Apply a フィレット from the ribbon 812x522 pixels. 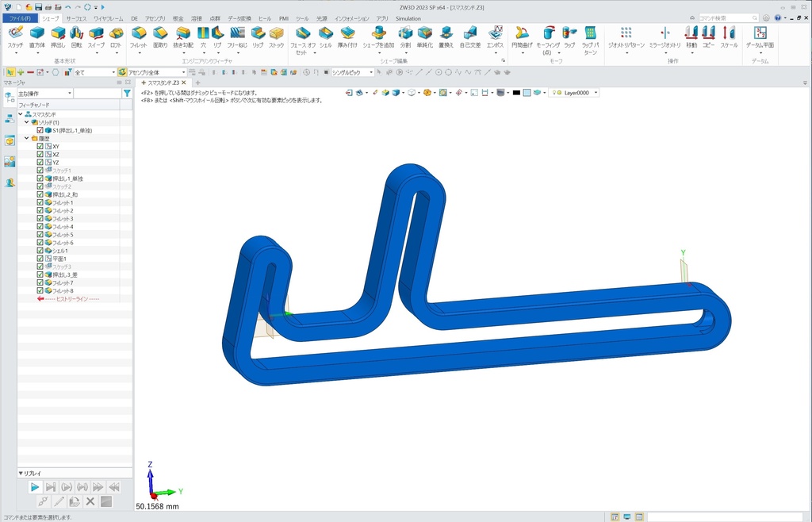138,37
